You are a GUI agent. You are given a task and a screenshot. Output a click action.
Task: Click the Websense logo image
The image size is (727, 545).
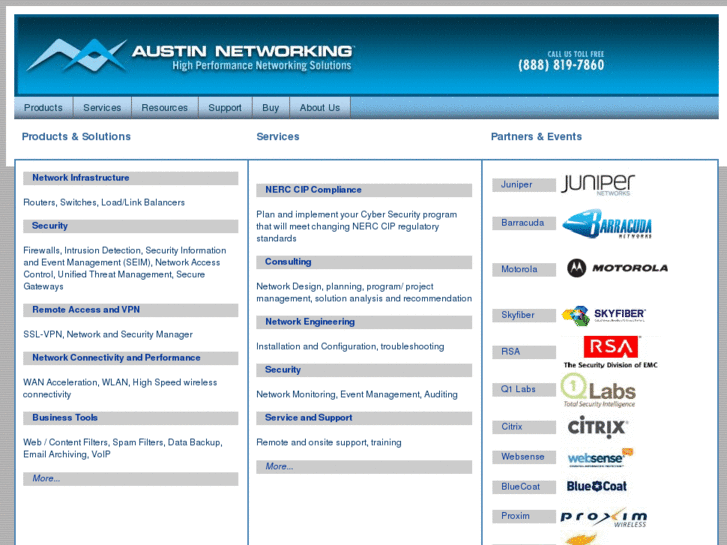click(x=600, y=458)
